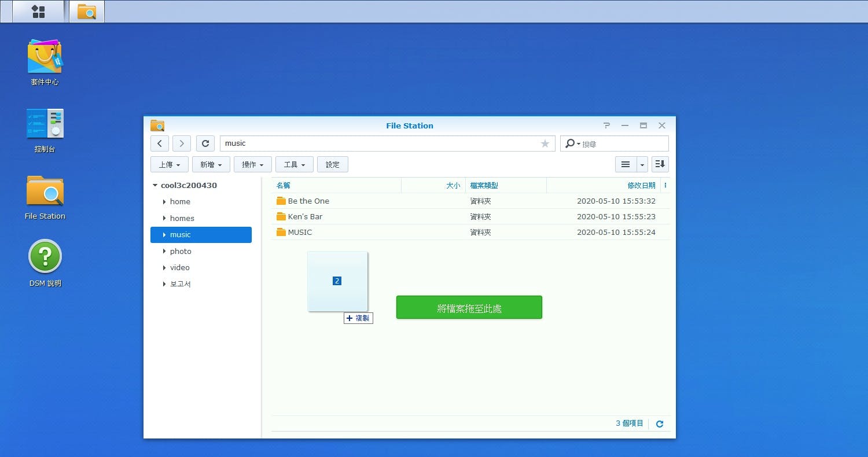The width and height of the screenshot is (868, 457).
Task: Open the Upload dropdown menu
Action: [x=170, y=164]
